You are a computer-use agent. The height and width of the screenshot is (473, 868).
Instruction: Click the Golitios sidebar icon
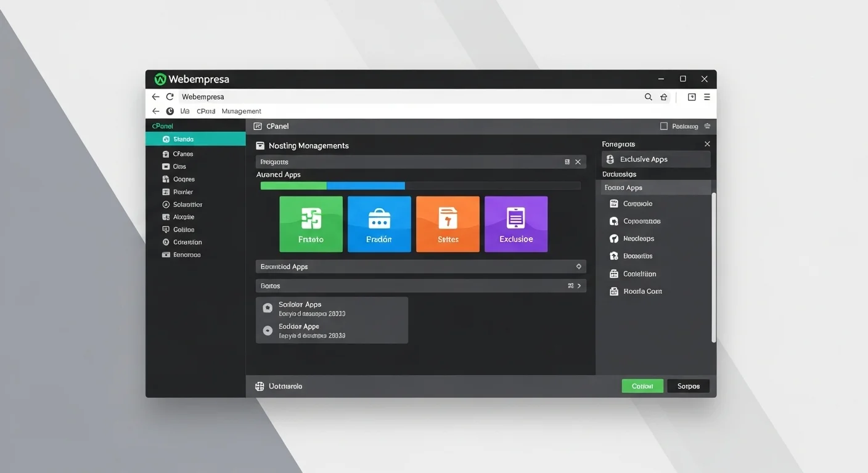(166, 230)
